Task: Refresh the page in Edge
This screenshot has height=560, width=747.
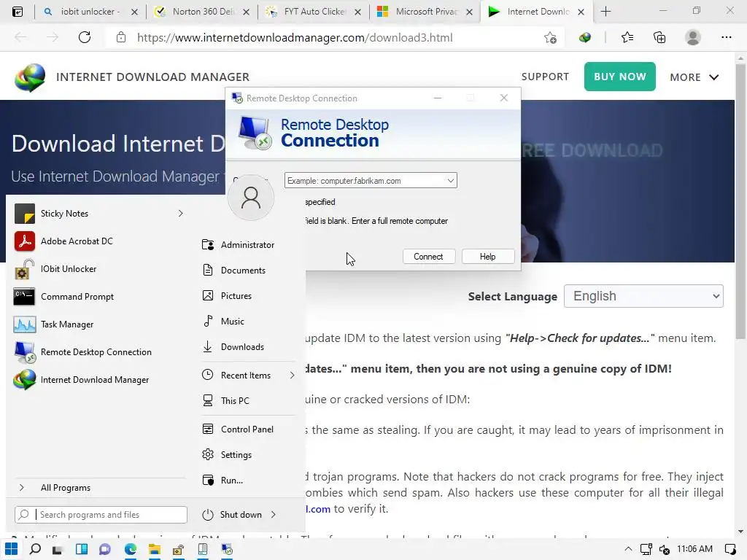Action: tap(85, 37)
